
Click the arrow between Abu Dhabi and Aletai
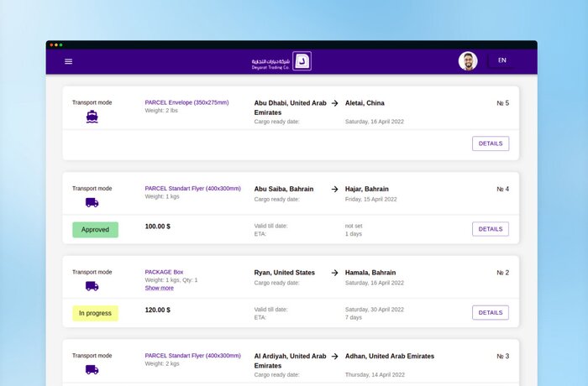pyautogui.click(x=334, y=103)
